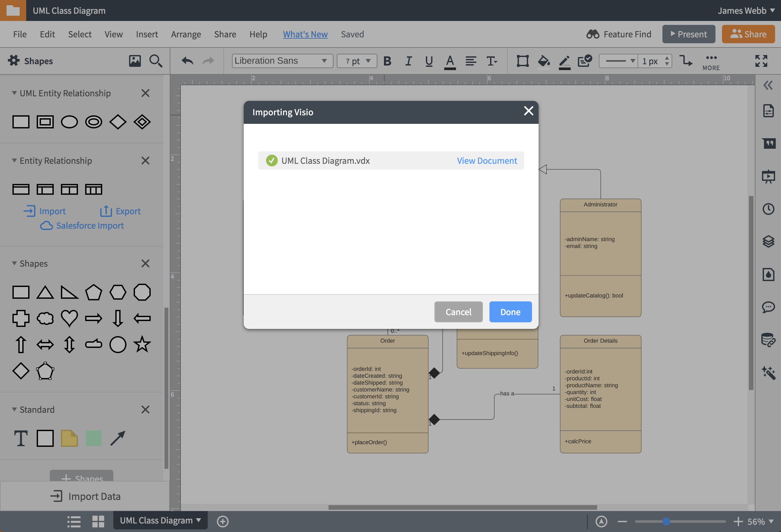This screenshot has width=781, height=532.
Task: Toggle italic formatting in the toolbar
Action: pyautogui.click(x=408, y=61)
